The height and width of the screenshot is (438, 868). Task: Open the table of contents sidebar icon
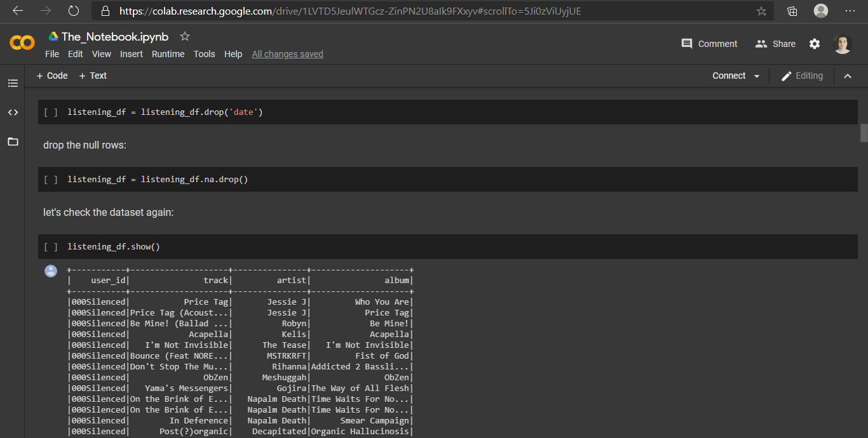pyautogui.click(x=13, y=83)
